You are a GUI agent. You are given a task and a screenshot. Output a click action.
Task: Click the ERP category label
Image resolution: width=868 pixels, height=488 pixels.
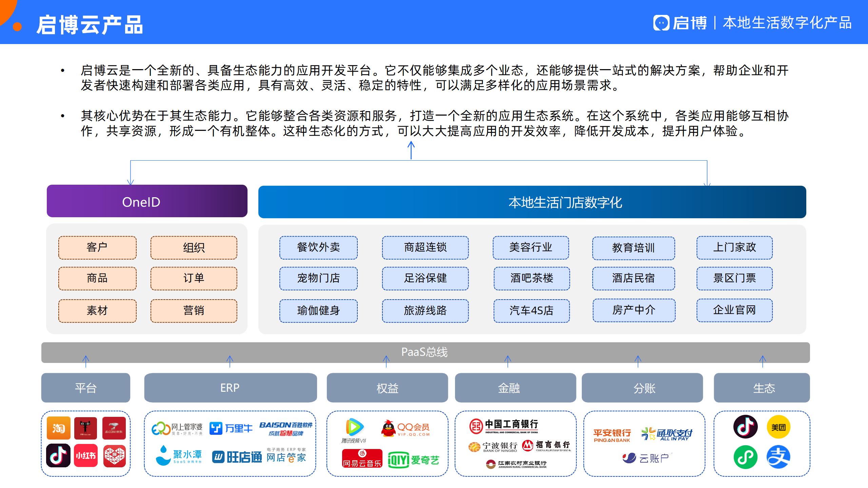tap(230, 388)
